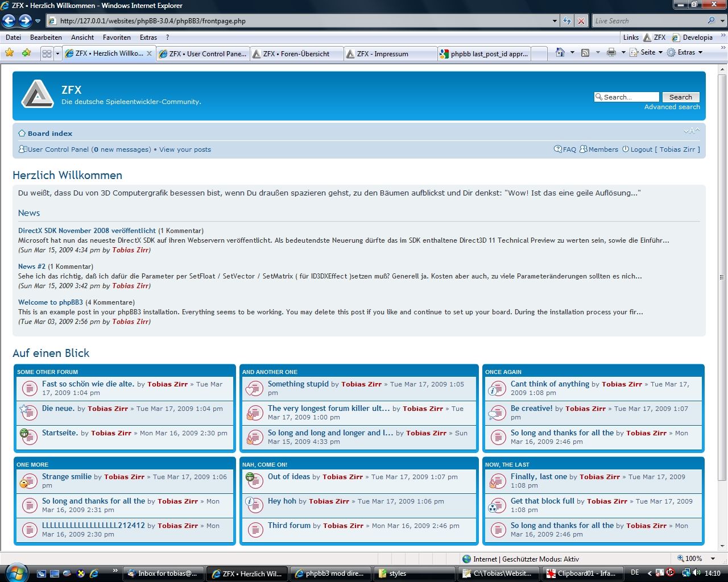The width and height of the screenshot is (728, 582).
Task: Click the change font size icon
Action: point(692,131)
